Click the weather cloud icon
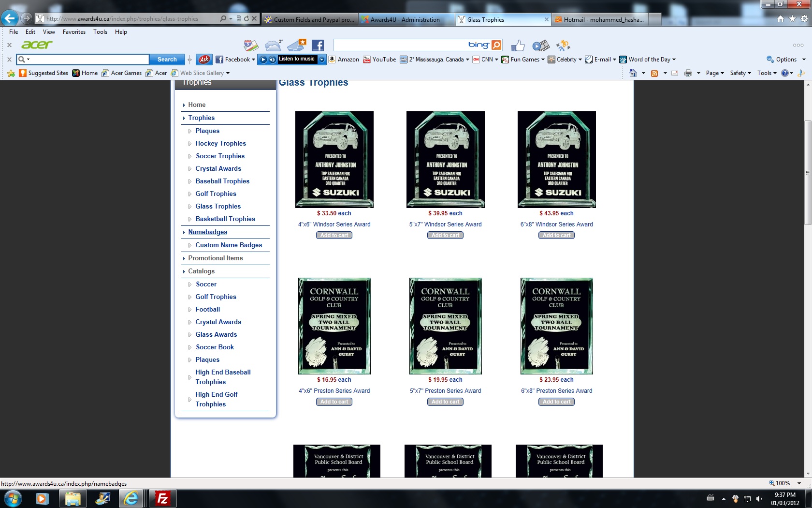The height and width of the screenshot is (508, 812). tap(274, 45)
